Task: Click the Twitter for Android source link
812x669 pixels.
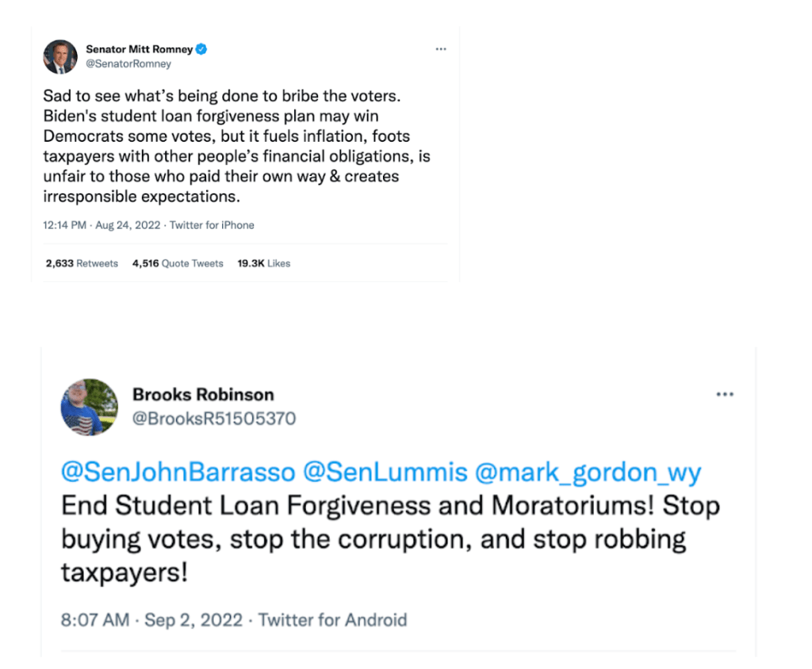Action: click(x=332, y=619)
